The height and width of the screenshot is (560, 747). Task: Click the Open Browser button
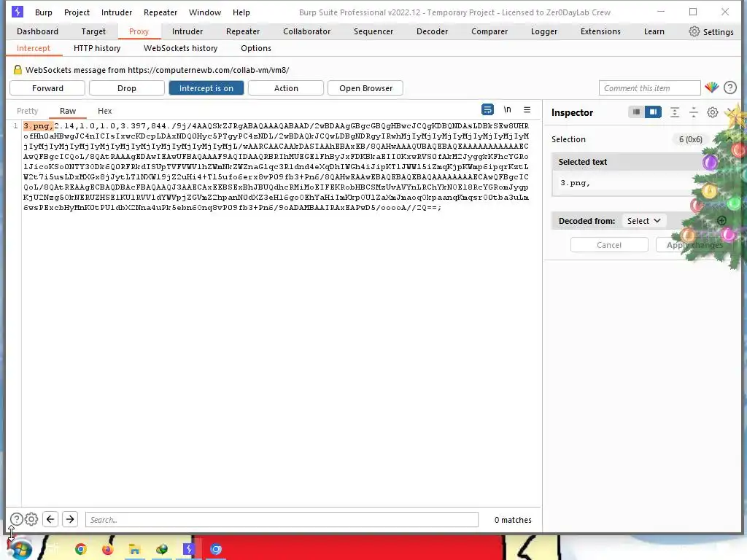tap(366, 88)
